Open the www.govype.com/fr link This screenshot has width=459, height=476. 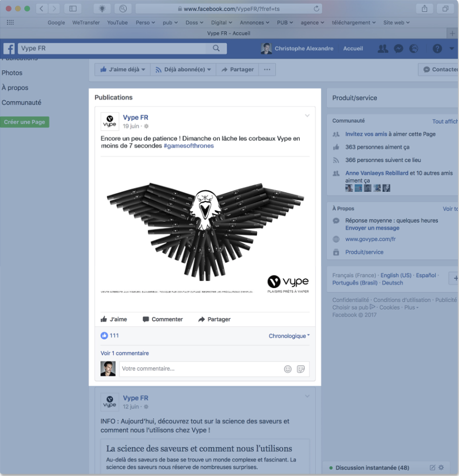coord(370,239)
